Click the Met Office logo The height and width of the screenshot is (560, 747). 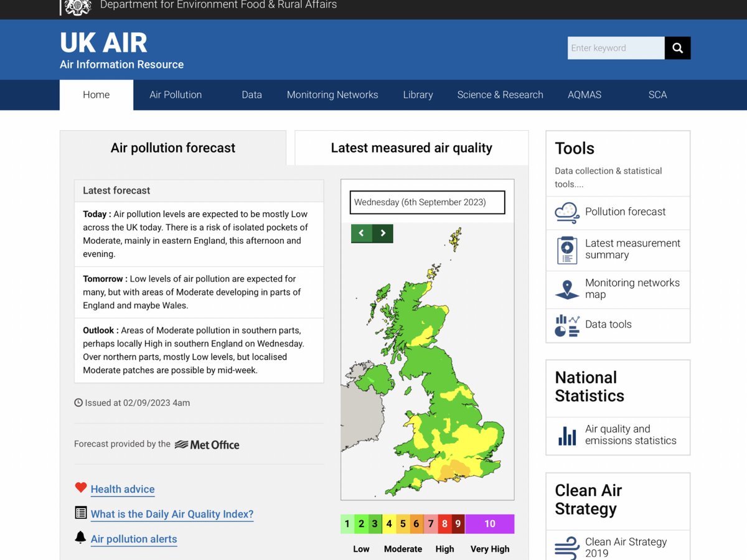coord(207,444)
